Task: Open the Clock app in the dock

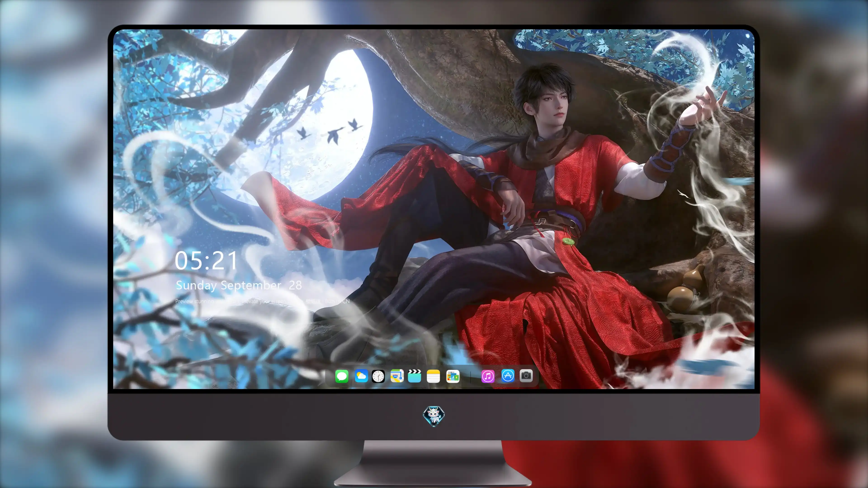Action: click(x=378, y=376)
